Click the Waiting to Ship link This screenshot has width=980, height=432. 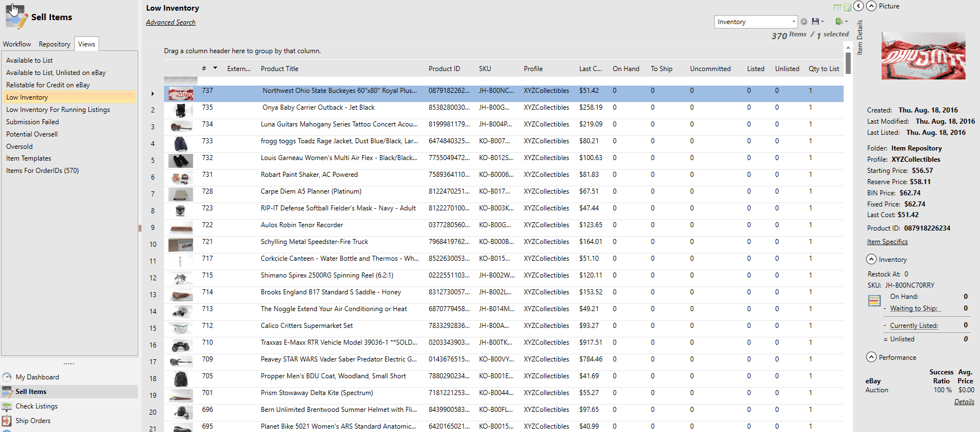[914, 308]
